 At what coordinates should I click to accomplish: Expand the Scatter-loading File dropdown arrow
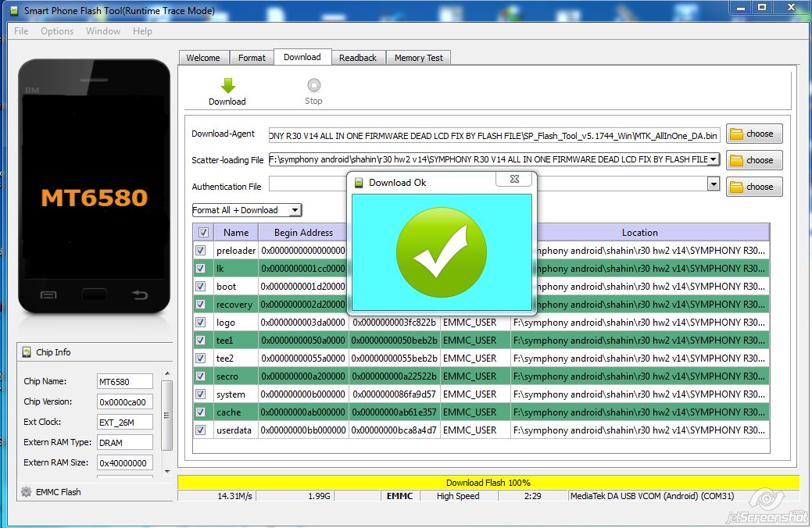(x=713, y=159)
